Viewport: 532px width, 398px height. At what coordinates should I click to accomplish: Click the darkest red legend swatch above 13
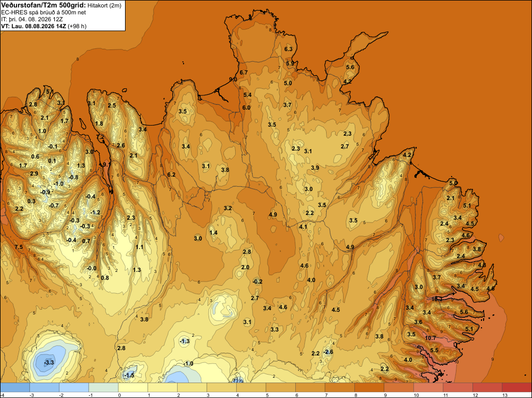click(517, 387)
